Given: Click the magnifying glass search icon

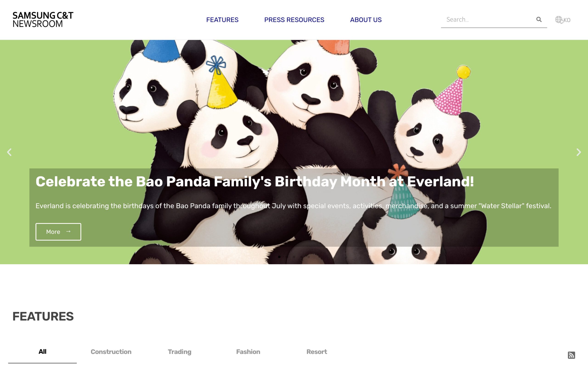Looking at the screenshot, I should click(539, 19).
